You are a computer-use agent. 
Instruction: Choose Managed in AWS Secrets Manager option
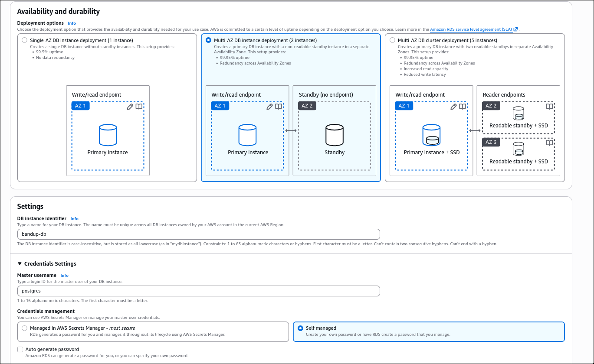[x=24, y=328]
